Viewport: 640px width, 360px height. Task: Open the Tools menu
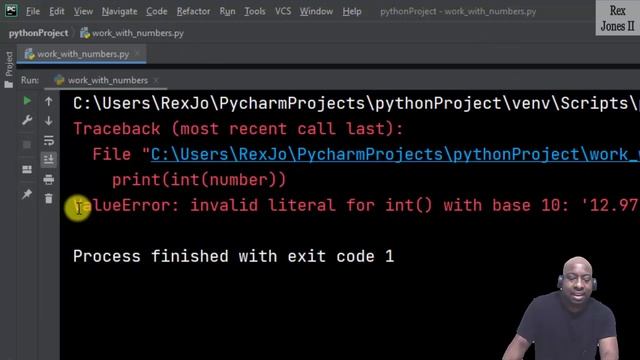tap(255, 11)
